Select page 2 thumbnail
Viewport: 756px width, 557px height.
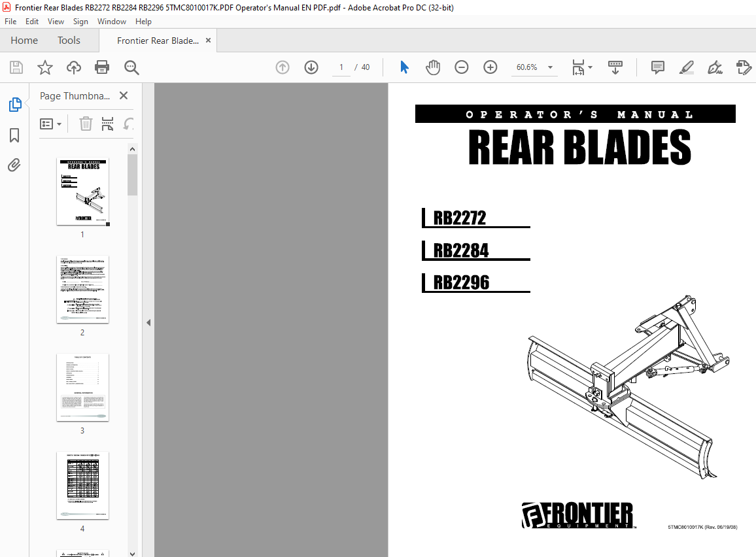point(83,289)
